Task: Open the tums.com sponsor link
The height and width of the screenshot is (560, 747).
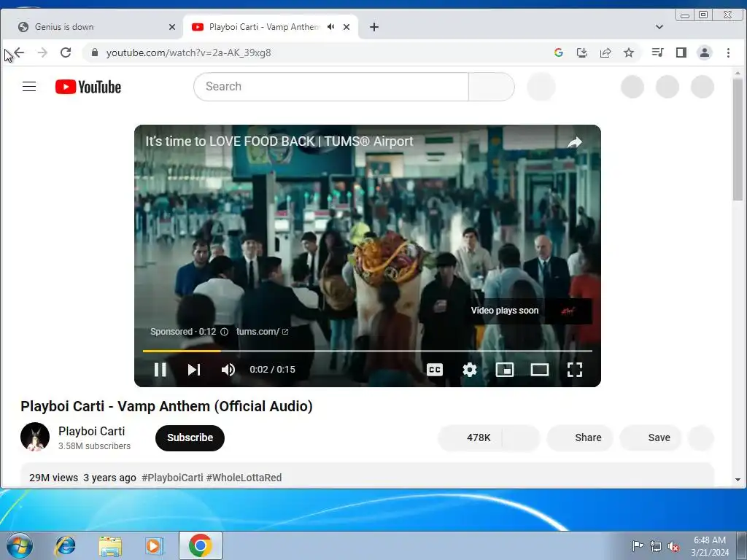Action: pos(262,332)
